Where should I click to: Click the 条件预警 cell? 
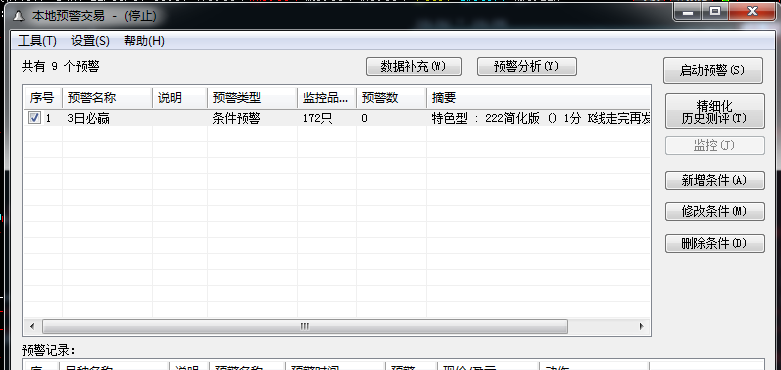pos(236,119)
